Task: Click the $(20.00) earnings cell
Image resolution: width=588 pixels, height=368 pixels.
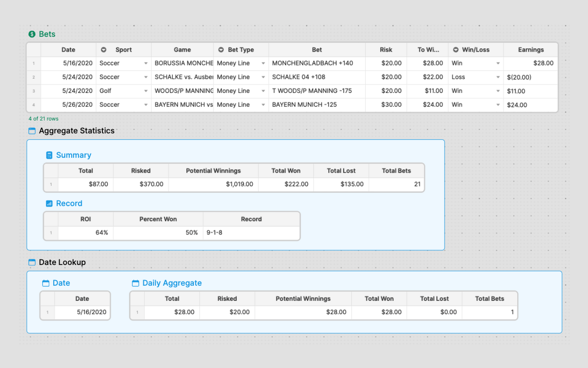Action: point(531,77)
